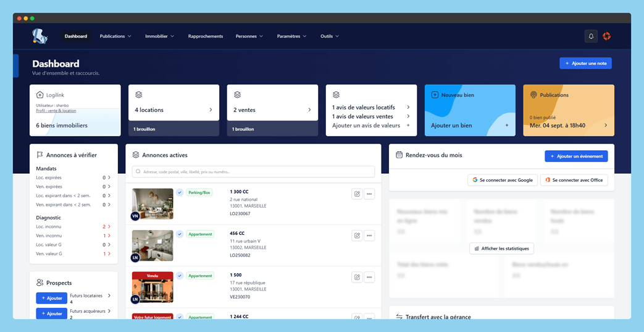Image resolution: width=644 pixels, height=332 pixels.
Task: Open 1 avis de valeurs locatifs
Action: [x=371, y=108]
